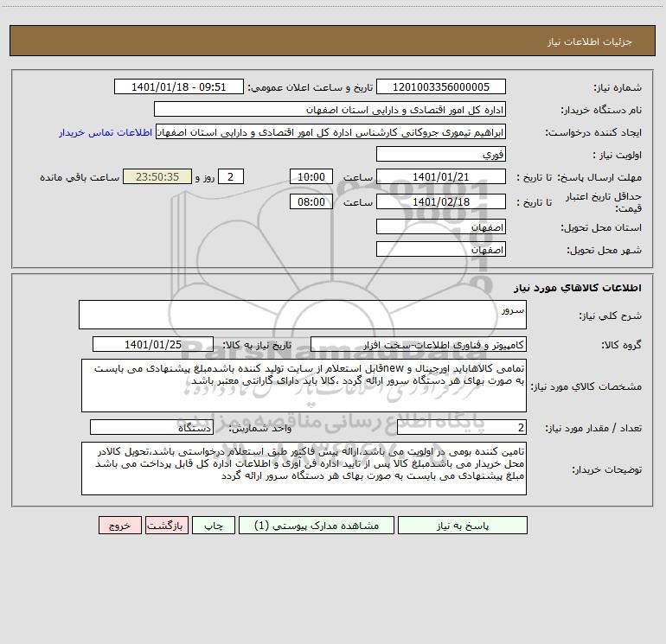Click the شماره نیاز label
Viewport: 666px width, 644px height.
click(x=618, y=88)
